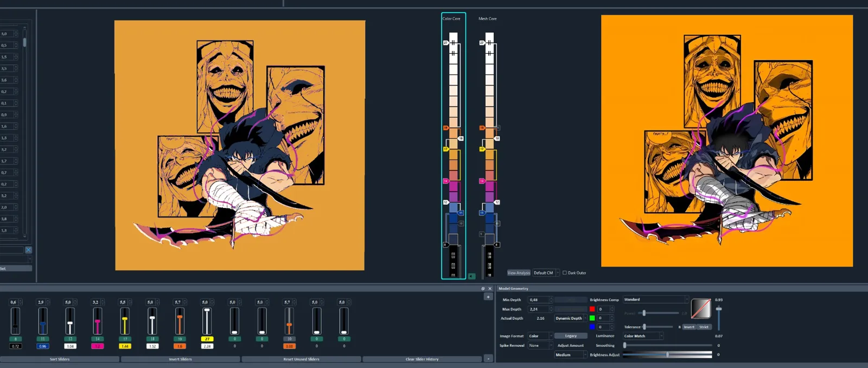This screenshot has height=368, width=868.
Task: Toggle the Legacy button
Action: (571, 336)
